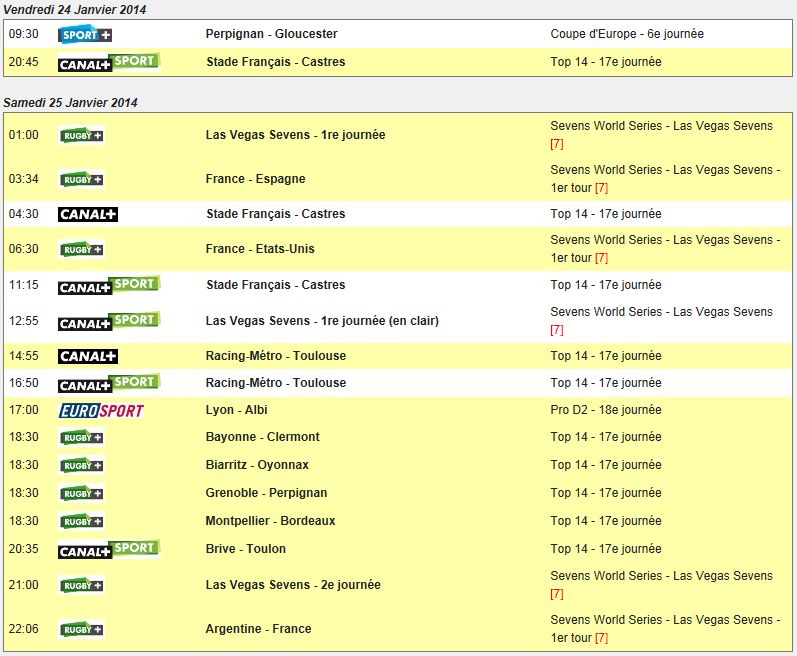Select Las Vegas Sevens - 2e journée title
797x656 pixels.
coord(293,585)
